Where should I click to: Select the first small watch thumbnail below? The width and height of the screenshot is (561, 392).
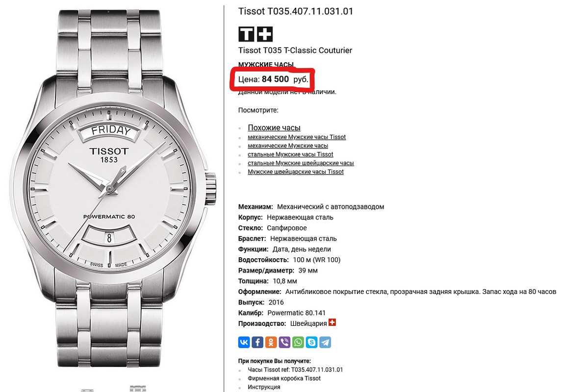click(87, 390)
